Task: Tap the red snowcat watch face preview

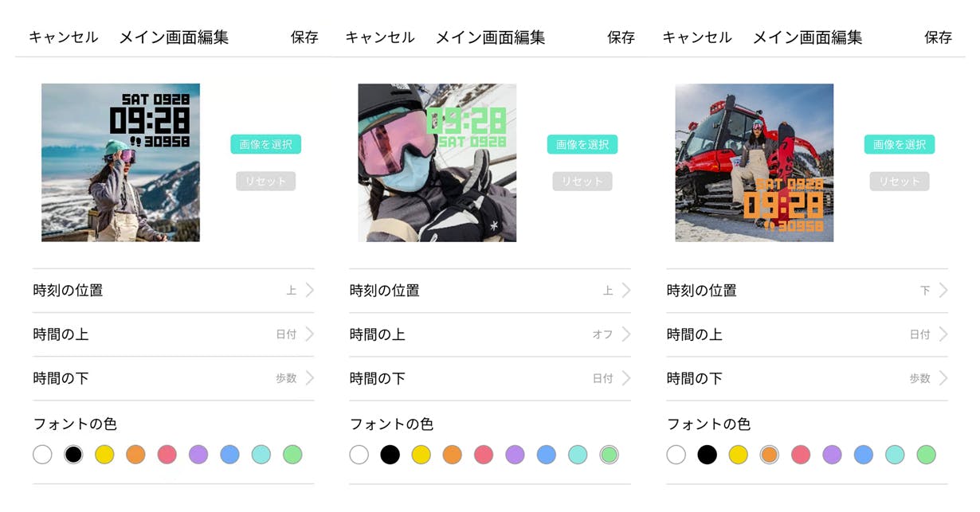Action: (755, 162)
